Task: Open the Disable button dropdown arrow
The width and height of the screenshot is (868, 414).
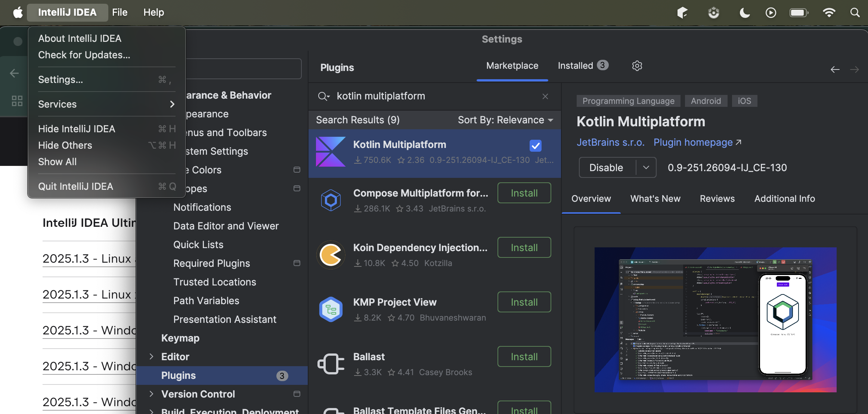Action: click(646, 167)
